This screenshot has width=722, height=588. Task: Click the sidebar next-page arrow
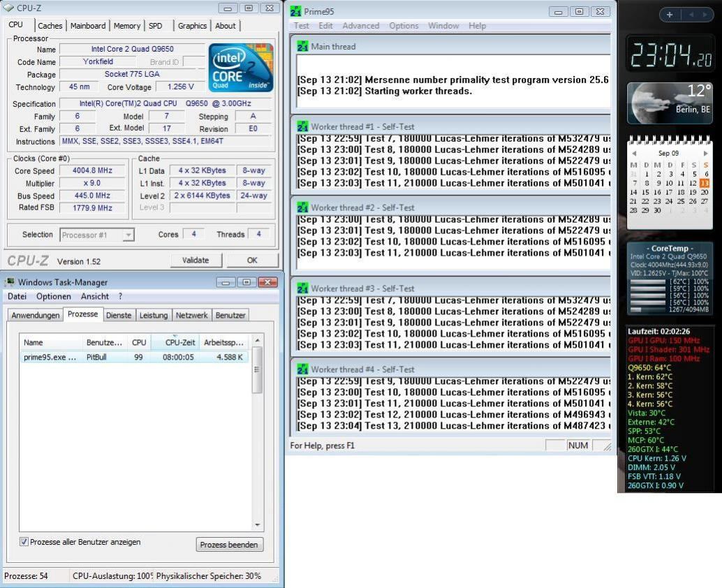(x=705, y=15)
